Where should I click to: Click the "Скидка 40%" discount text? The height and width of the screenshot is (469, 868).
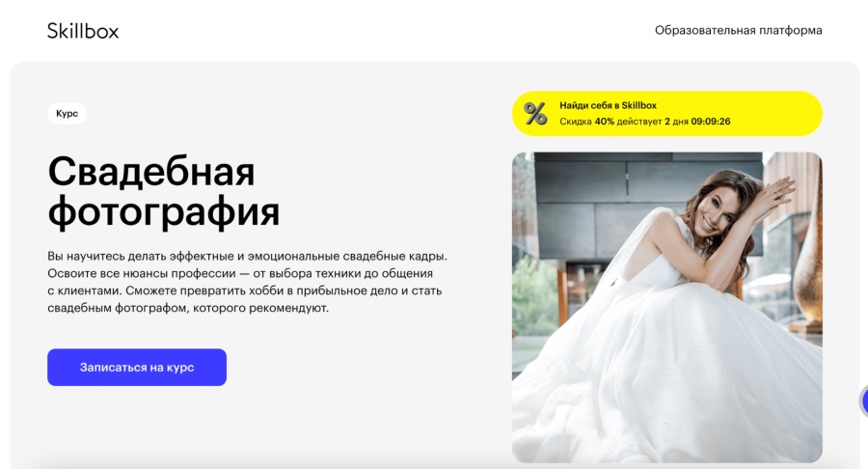pyautogui.click(x=586, y=122)
